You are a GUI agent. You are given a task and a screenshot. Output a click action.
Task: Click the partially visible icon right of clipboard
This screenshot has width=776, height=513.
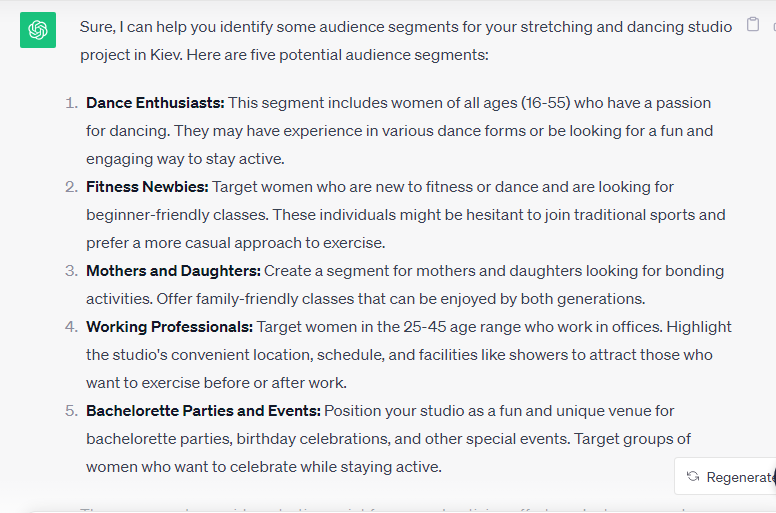coord(774,25)
